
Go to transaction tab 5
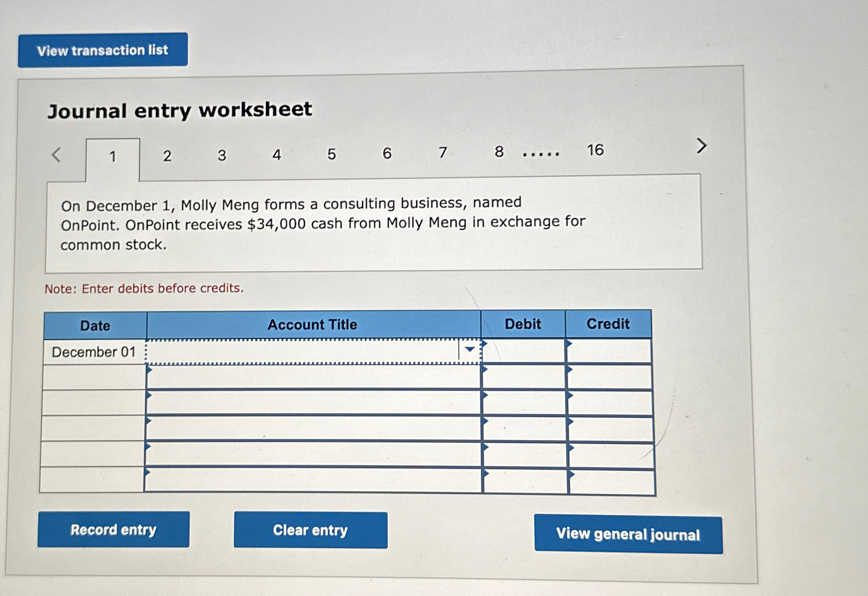(x=331, y=154)
